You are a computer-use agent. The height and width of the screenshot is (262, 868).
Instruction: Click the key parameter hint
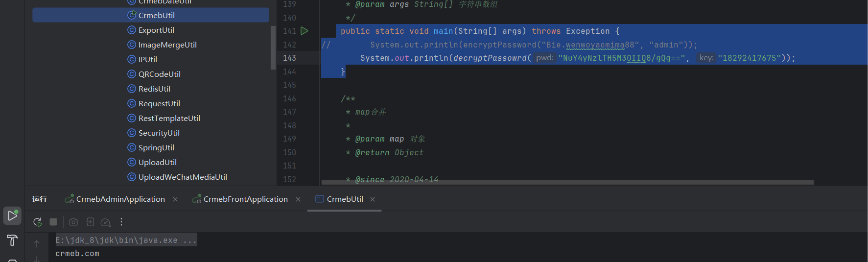pos(706,58)
